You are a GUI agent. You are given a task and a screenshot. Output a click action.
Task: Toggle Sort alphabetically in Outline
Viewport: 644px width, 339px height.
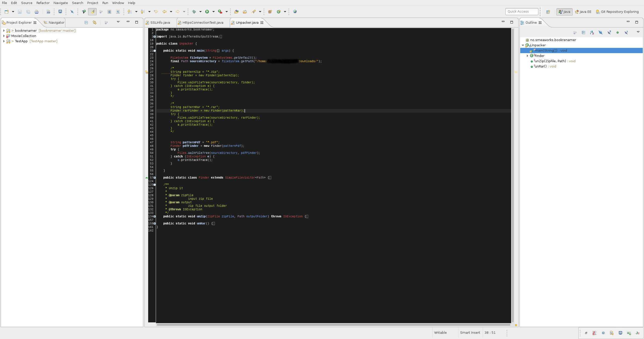[592, 32]
